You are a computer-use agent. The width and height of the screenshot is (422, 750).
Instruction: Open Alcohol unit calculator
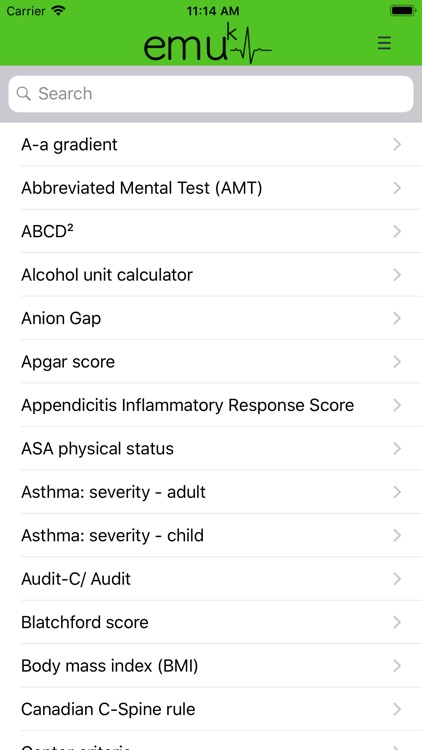(211, 275)
